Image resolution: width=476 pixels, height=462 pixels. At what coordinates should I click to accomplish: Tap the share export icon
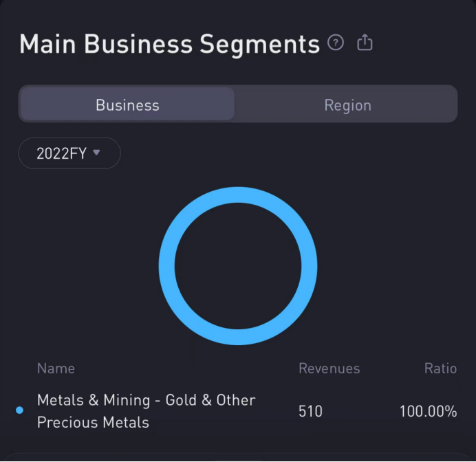[x=365, y=43]
